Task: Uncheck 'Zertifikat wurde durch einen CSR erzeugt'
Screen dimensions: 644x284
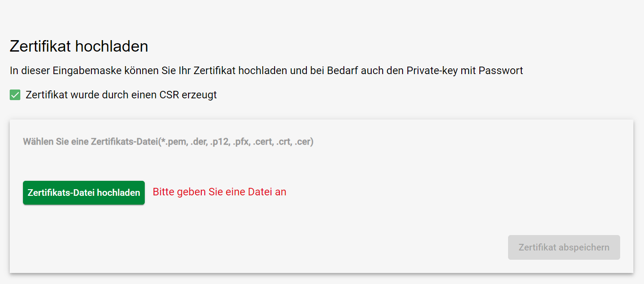Action: tap(15, 94)
